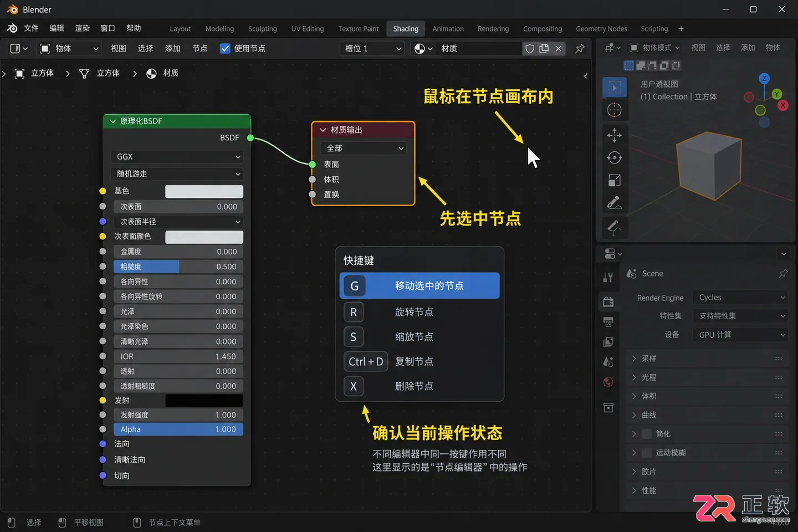This screenshot has width=798, height=532.
Task: Expand the 采样 panel
Action: (x=707, y=359)
